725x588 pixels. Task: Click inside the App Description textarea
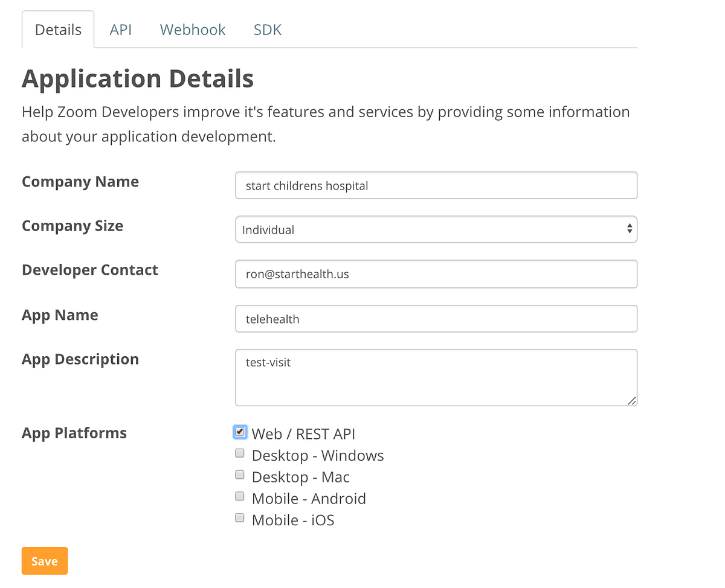[436, 377]
